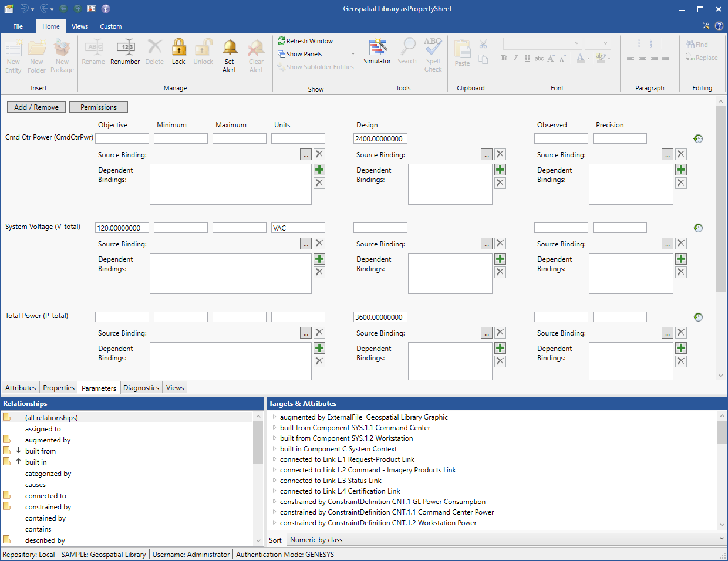Click the Undo arrow in the title bar
This screenshot has width=728, height=561.
(x=24, y=9)
